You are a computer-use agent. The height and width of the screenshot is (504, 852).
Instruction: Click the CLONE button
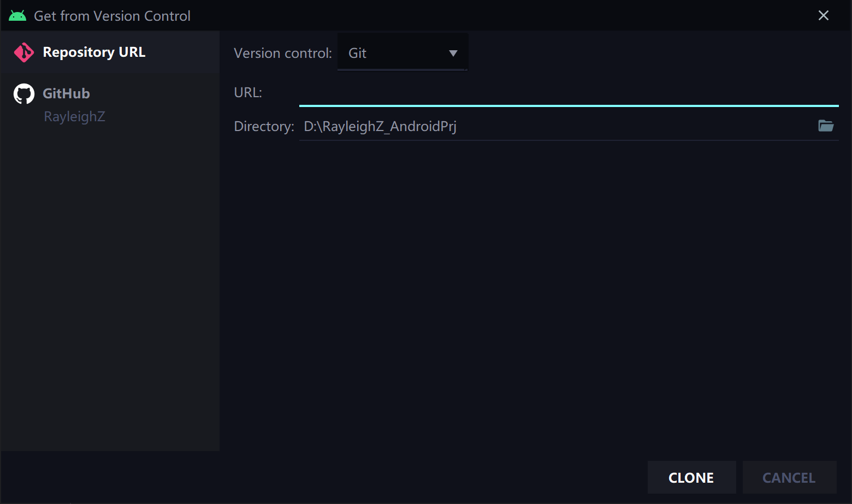(x=691, y=478)
